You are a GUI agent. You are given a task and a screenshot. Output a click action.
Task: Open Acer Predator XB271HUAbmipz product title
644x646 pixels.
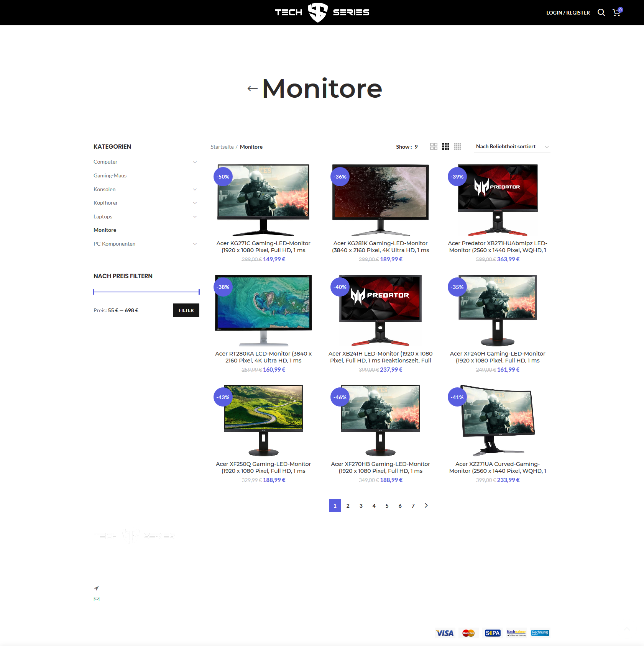point(498,247)
